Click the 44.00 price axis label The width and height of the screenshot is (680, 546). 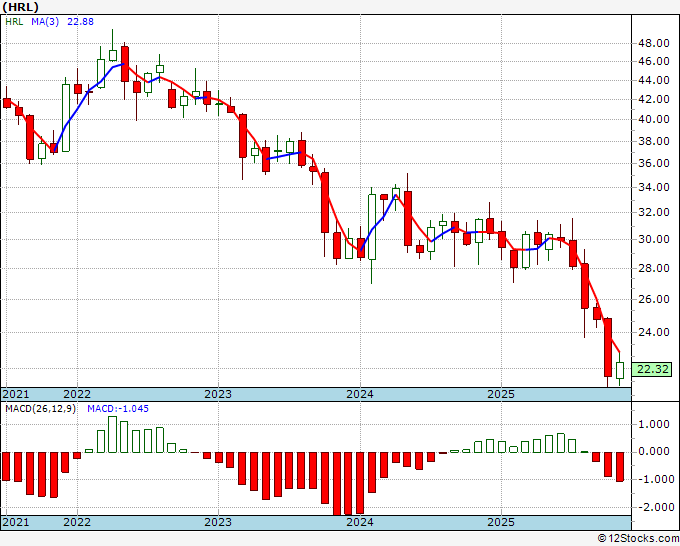(x=653, y=80)
